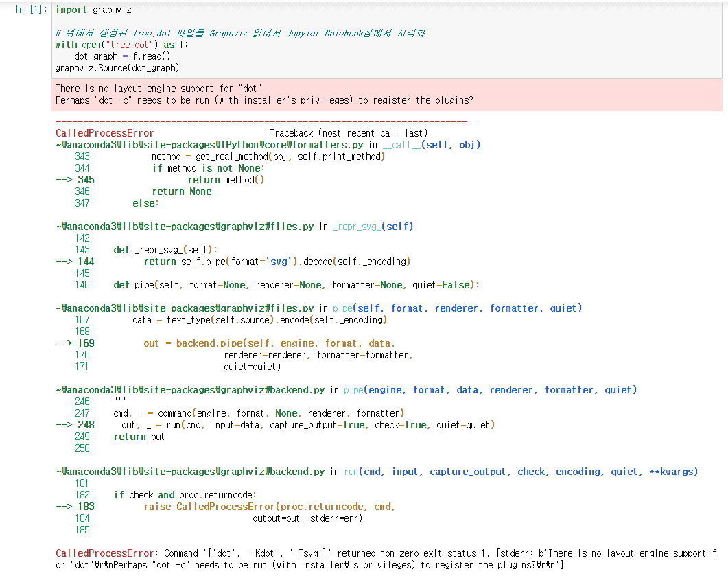Click line 249 'return out' text
Screen dimensions: 728x578
click(x=139, y=437)
